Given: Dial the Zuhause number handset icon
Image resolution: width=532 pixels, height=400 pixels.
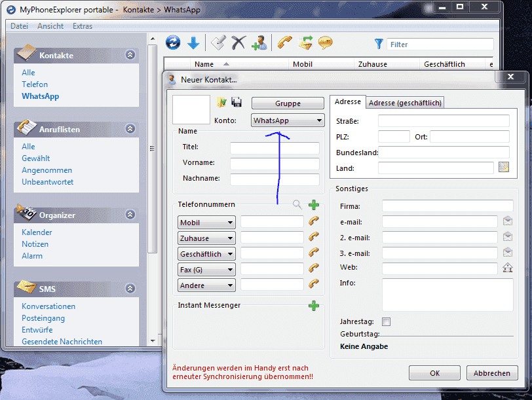Looking at the screenshot, I should 314,237.
